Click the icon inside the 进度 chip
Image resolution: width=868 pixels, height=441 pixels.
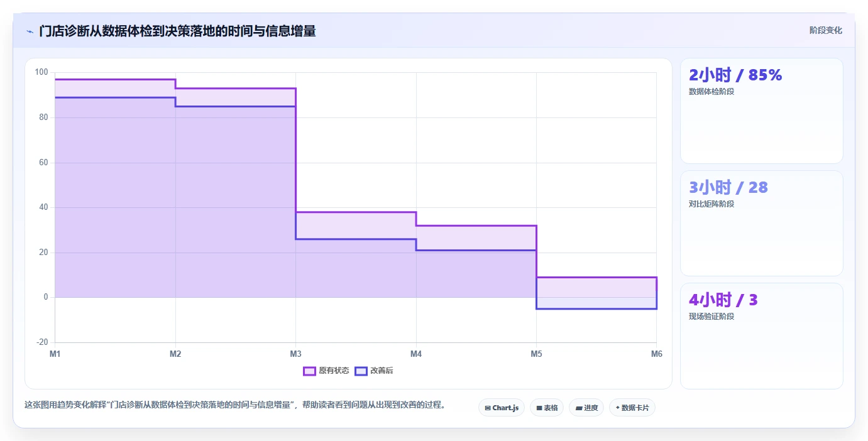[x=578, y=408]
